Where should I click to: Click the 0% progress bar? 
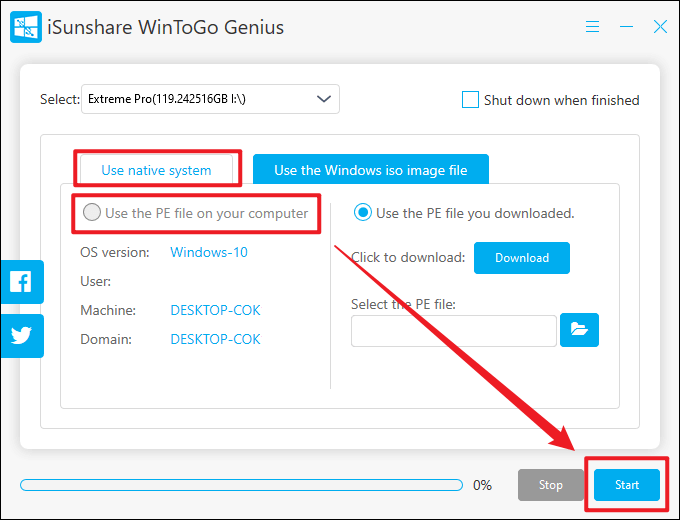242,485
